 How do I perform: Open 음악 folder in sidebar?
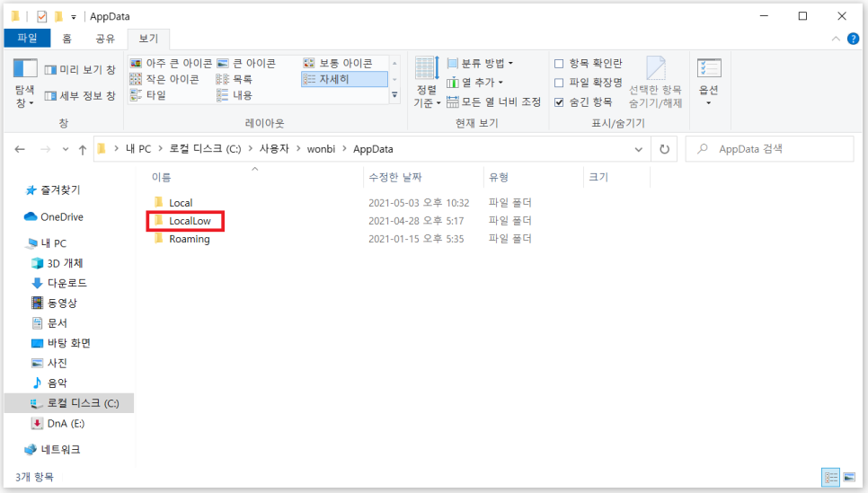49,383
